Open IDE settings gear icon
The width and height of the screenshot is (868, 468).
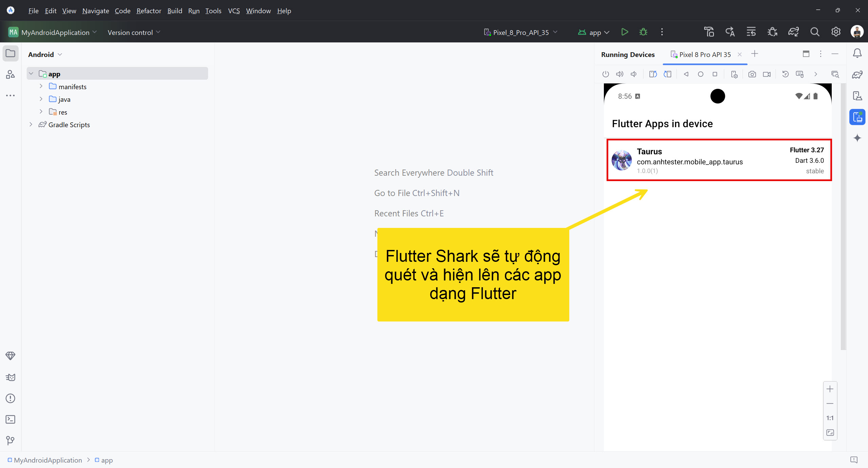836,32
